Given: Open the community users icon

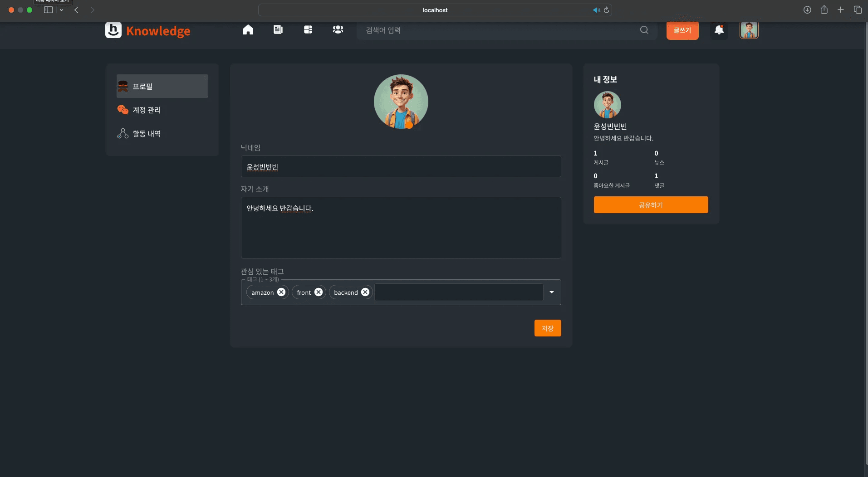Looking at the screenshot, I should click(x=338, y=30).
